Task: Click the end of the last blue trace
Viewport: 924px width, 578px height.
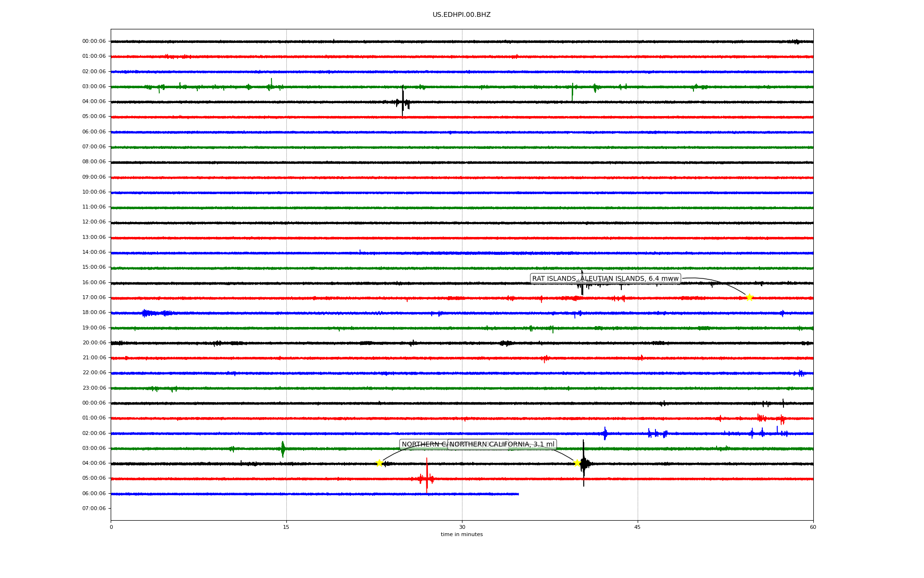Action: click(x=518, y=494)
